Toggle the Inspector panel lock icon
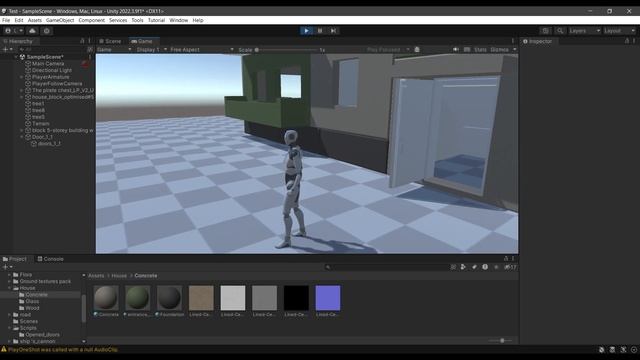Screen dimensions: 640x360 [627, 41]
